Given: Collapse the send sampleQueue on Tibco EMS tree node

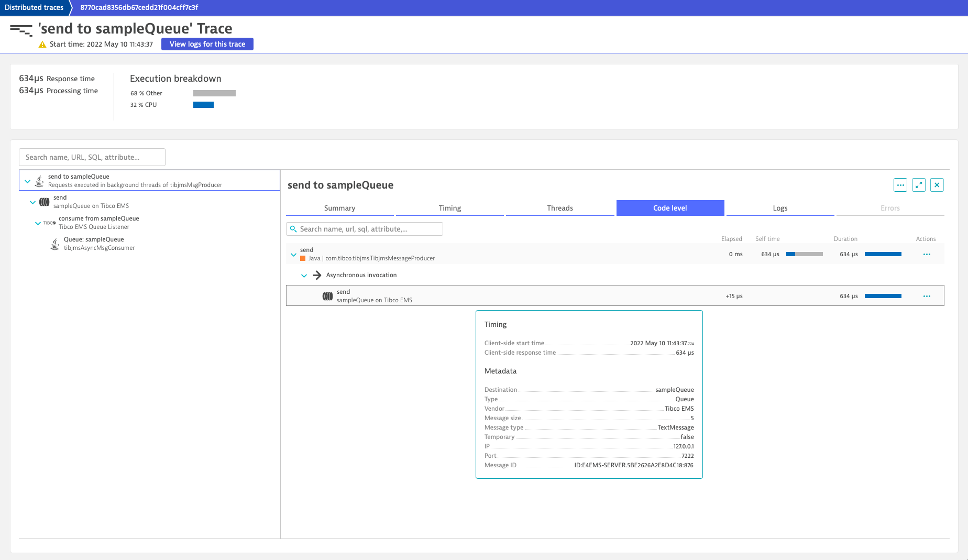Looking at the screenshot, I should click(x=33, y=202).
